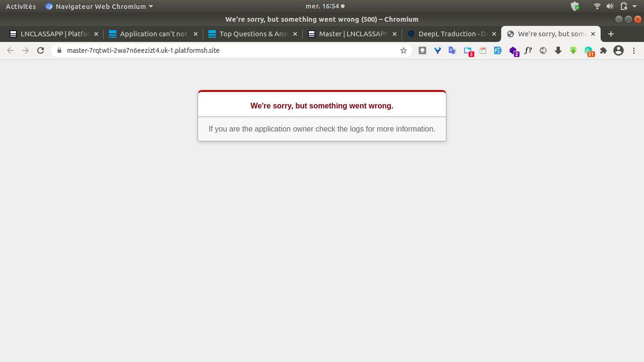The width and height of the screenshot is (644, 362).
Task: Open a new tab with plus button
Action: click(611, 34)
